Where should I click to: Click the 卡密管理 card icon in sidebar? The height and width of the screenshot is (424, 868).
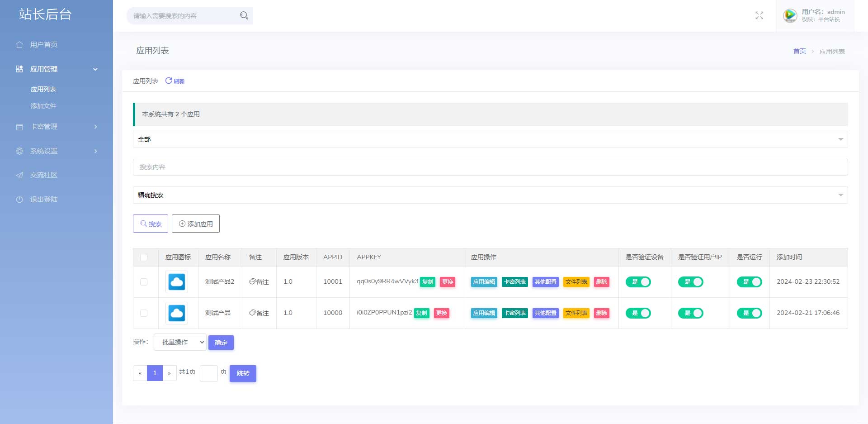pyautogui.click(x=19, y=127)
